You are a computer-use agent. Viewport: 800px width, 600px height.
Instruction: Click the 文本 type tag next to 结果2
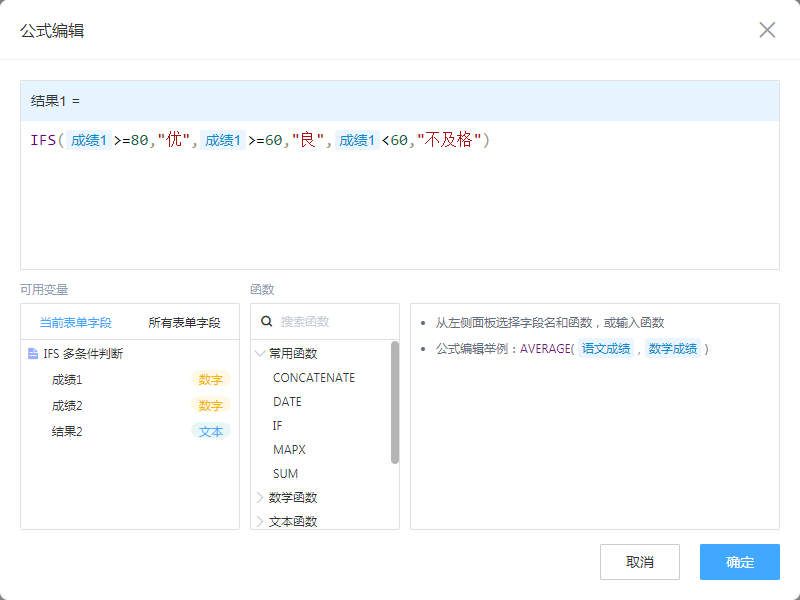210,431
